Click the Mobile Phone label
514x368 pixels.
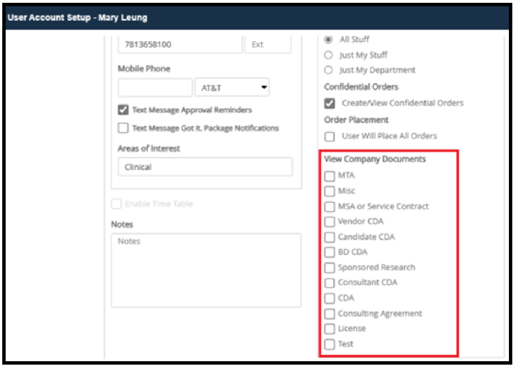point(144,69)
